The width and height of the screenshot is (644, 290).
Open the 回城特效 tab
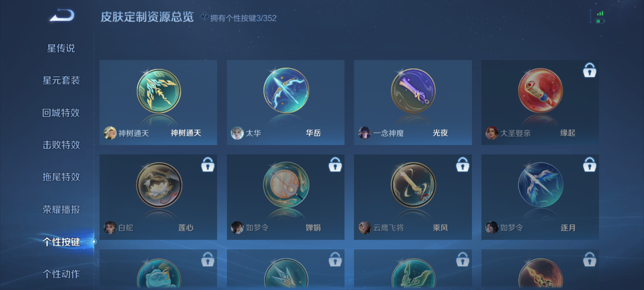[x=61, y=113]
